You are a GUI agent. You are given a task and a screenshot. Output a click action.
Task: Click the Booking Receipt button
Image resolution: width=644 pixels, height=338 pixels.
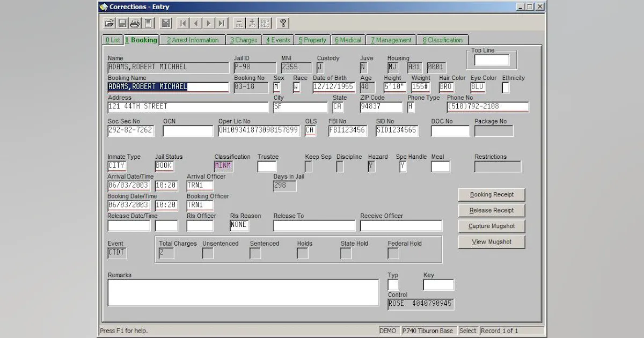(492, 195)
